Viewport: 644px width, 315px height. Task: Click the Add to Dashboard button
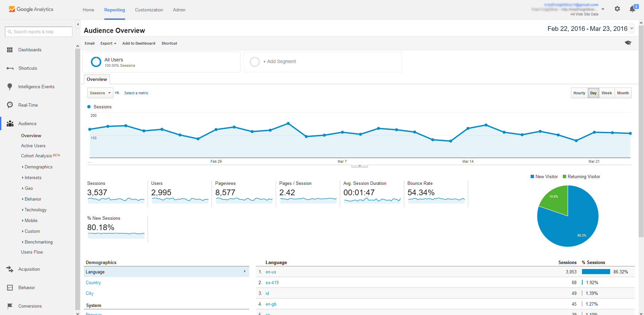pyautogui.click(x=139, y=43)
